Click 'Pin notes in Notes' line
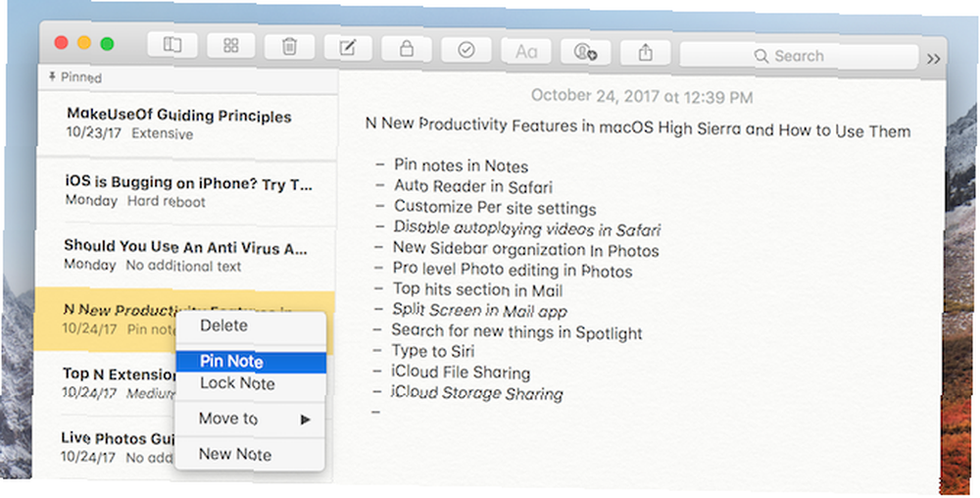 click(x=461, y=166)
